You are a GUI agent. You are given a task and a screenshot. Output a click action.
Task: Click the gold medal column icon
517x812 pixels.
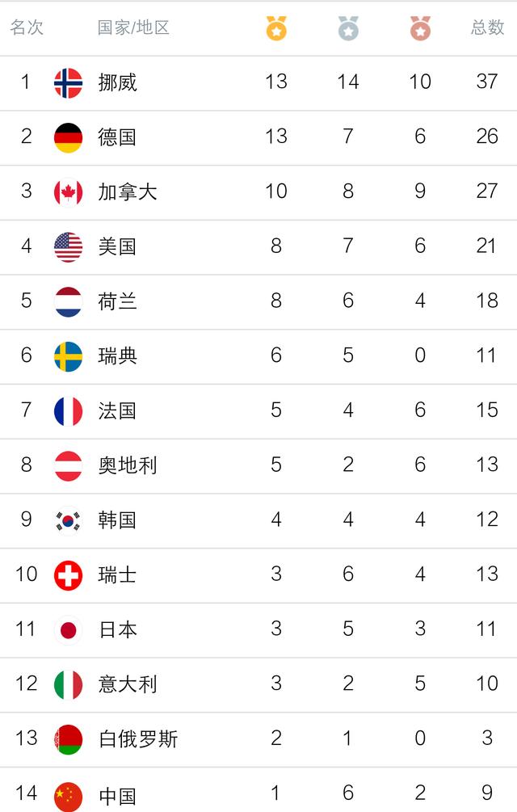(x=276, y=29)
